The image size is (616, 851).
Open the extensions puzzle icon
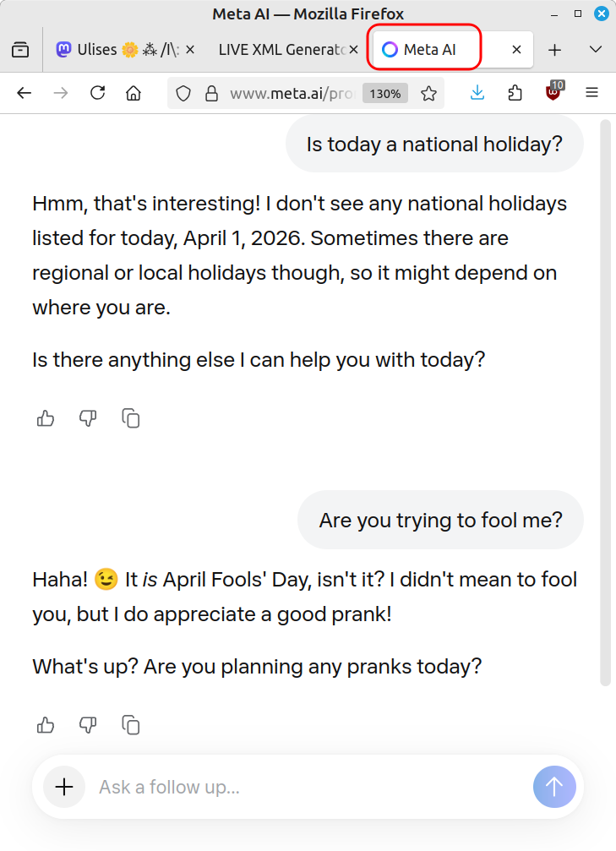[x=515, y=93]
